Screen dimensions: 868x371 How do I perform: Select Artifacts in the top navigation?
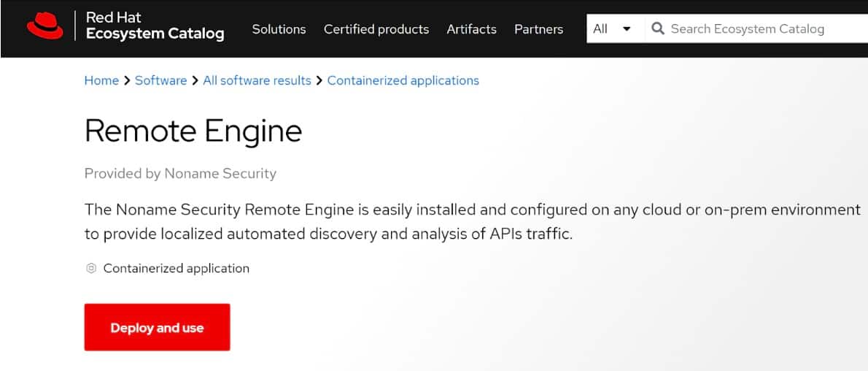tap(471, 29)
